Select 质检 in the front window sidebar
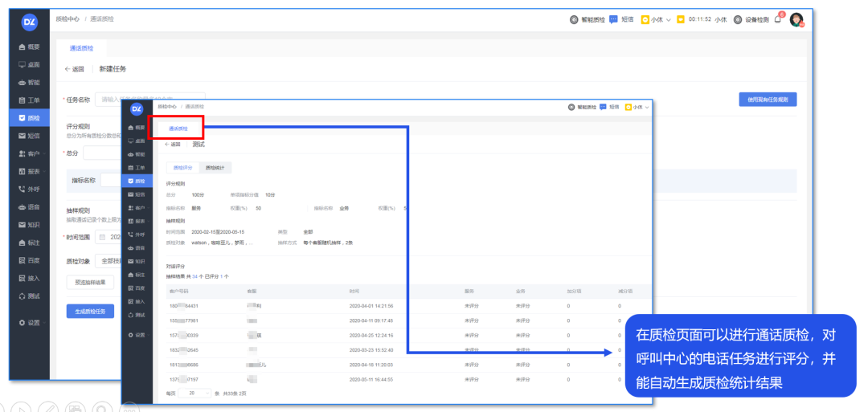Screen dimensions: 868x412 [137, 181]
